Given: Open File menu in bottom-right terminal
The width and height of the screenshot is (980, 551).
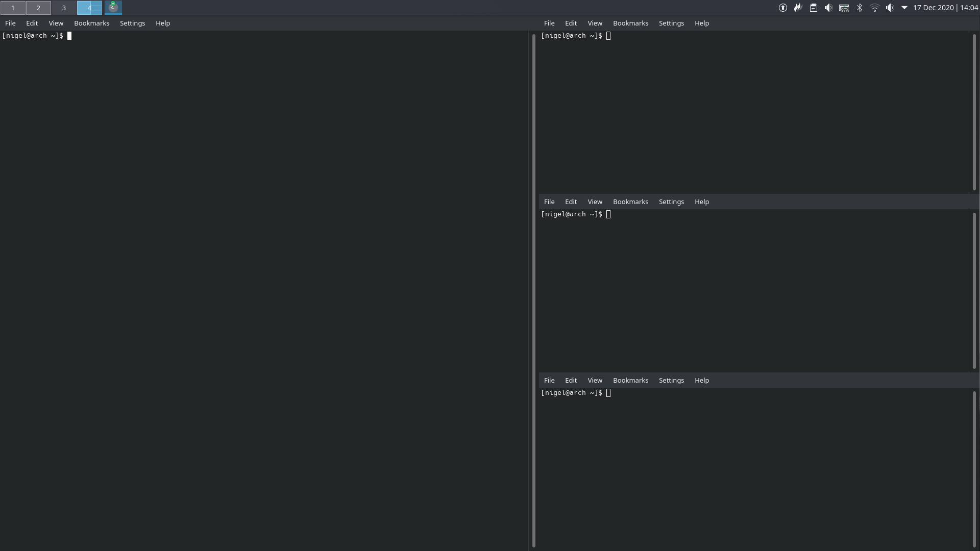Looking at the screenshot, I should pyautogui.click(x=549, y=381).
